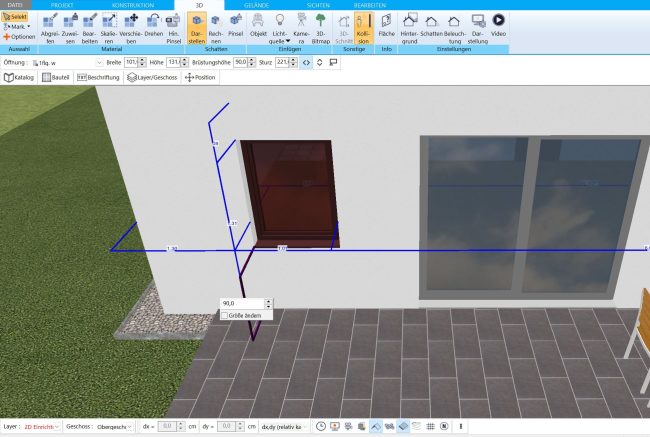The height and width of the screenshot is (437, 650).
Task: Click the Breite input field
Action: click(x=131, y=62)
